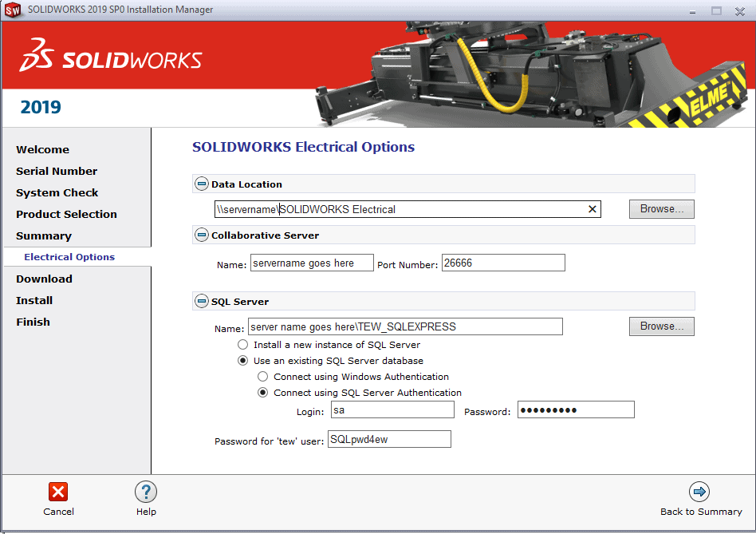
Task: Clear the Data Location path with the X
Action: (592, 209)
